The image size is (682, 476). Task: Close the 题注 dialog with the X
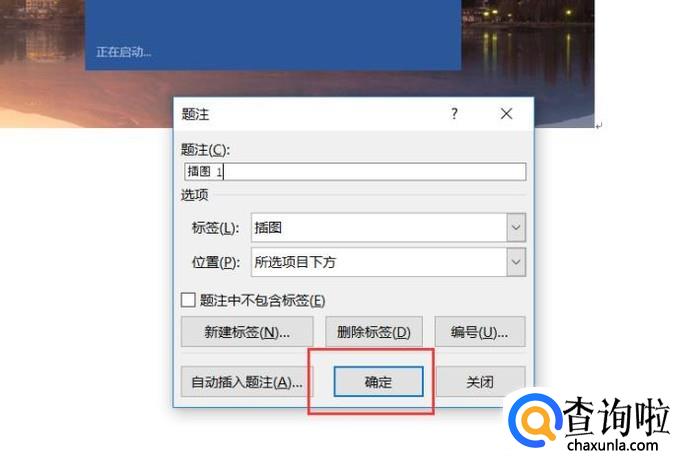point(506,114)
